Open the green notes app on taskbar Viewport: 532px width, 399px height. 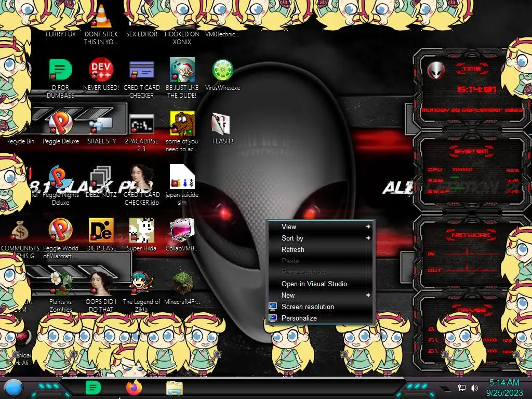point(93,388)
